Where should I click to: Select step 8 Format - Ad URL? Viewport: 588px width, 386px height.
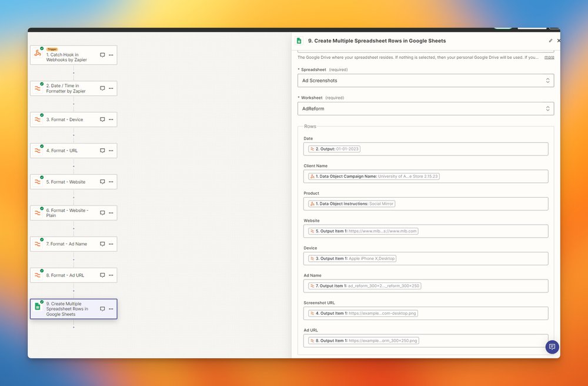point(73,275)
